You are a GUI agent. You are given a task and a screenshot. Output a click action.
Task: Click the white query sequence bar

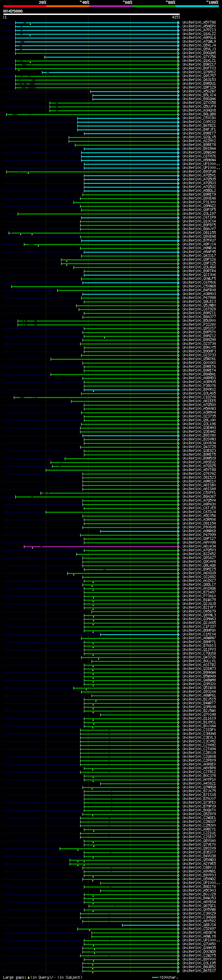tap(92, 15)
